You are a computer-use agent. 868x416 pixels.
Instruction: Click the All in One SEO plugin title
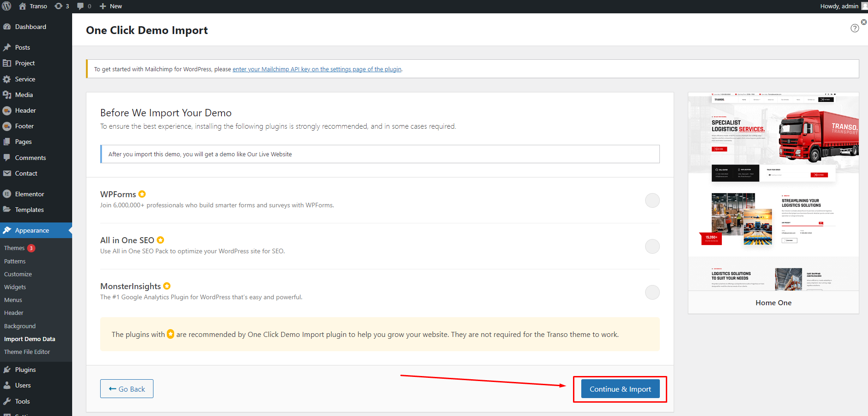click(127, 240)
